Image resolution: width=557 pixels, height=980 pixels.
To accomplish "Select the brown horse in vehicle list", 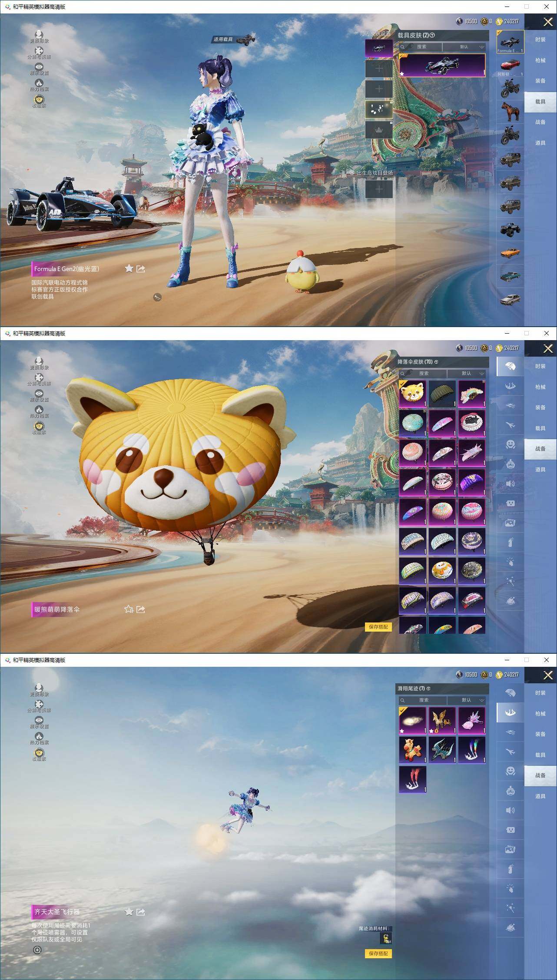I will click(510, 111).
